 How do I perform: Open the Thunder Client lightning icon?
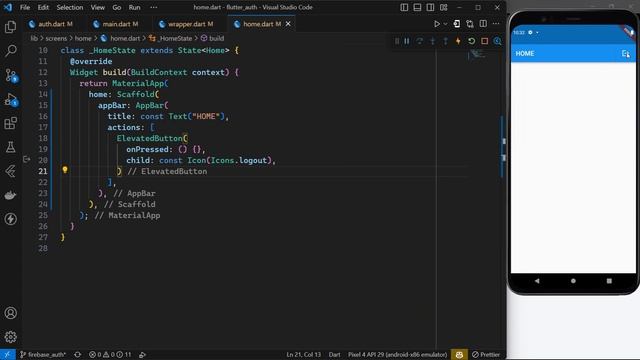tap(11, 219)
